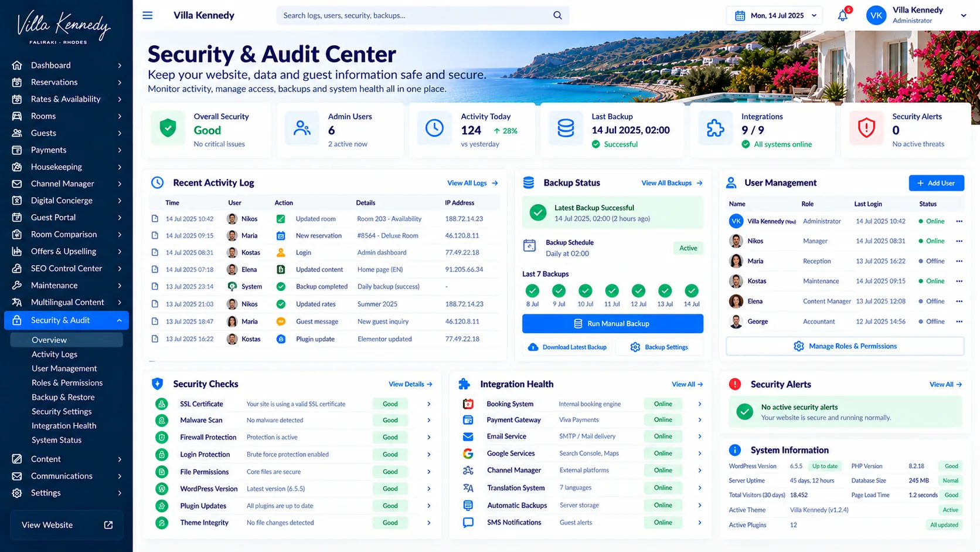Image resolution: width=980 pixels, height=552 pixels.
Task: Open more options for George user
Action: click(x=959, y=321)
